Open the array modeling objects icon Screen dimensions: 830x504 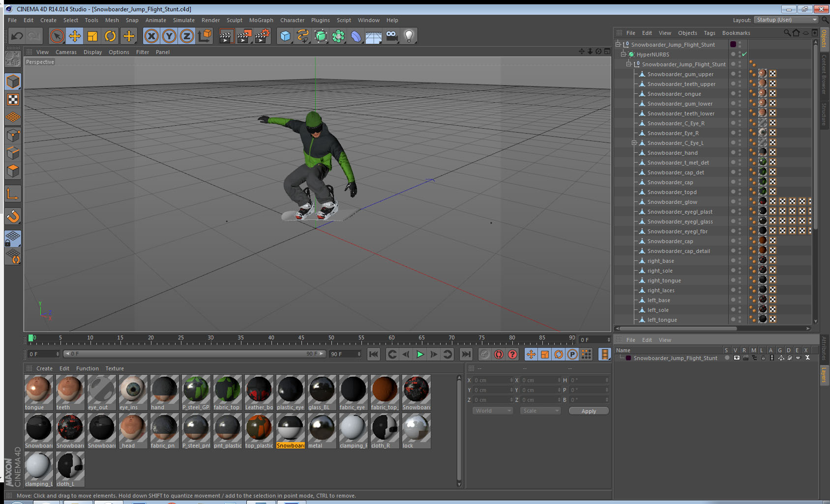click(x=338, y=36)
